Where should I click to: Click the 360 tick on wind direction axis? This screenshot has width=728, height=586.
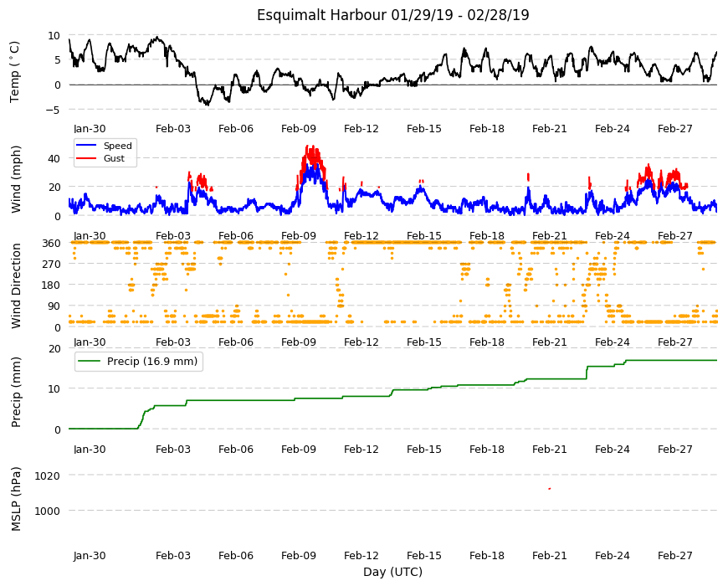tap(52, 243)
